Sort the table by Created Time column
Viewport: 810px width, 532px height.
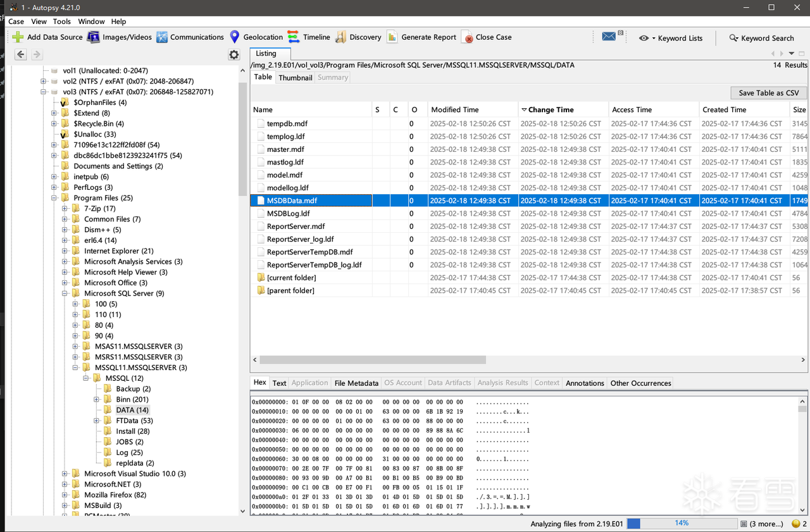coord(744,110)
